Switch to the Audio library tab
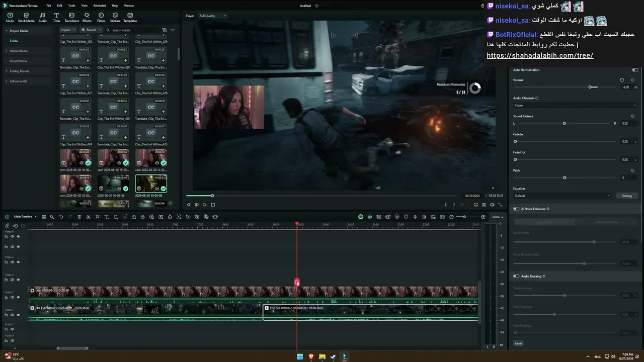The width and height of the screenshot is (644, 362). coord(42,18)
